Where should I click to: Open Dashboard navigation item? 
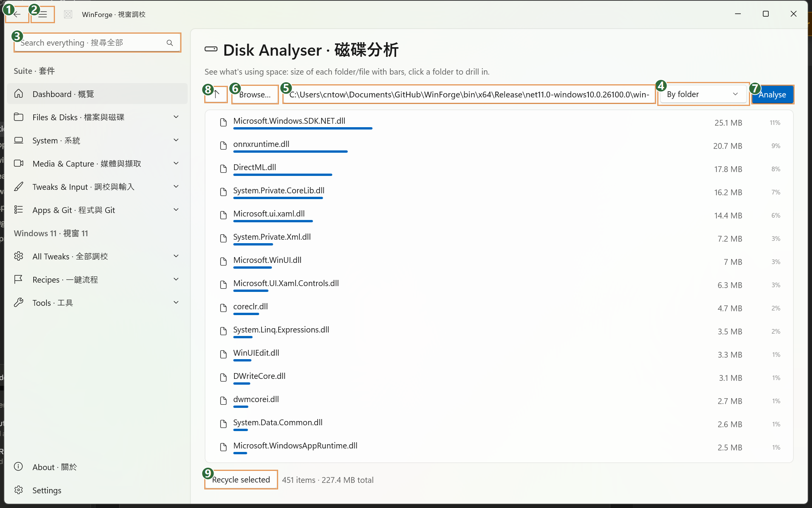97,94
